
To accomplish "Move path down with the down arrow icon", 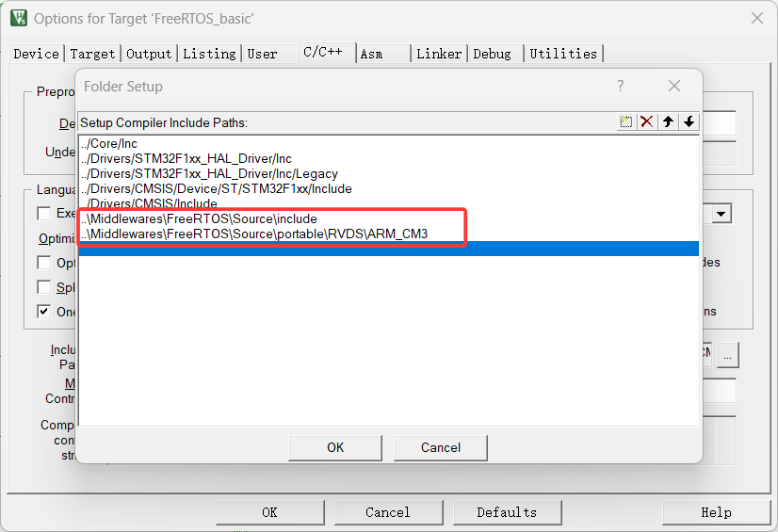I will (x=689, y=121).
